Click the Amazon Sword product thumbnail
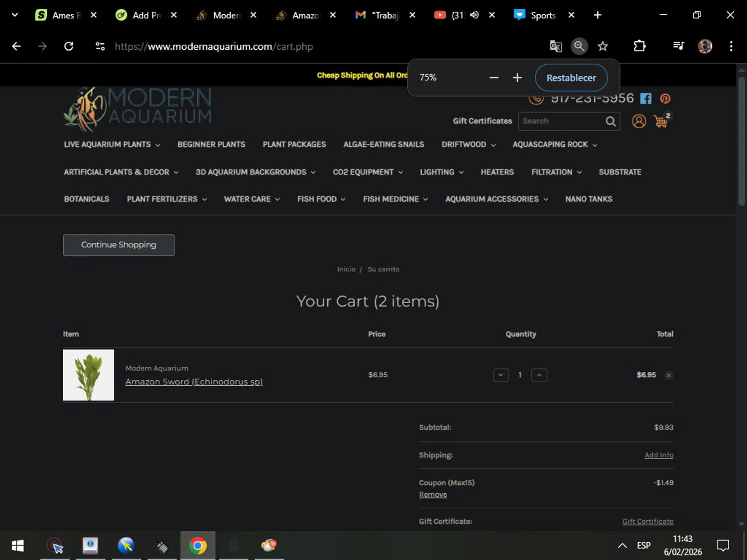 [x=88, y=375]
